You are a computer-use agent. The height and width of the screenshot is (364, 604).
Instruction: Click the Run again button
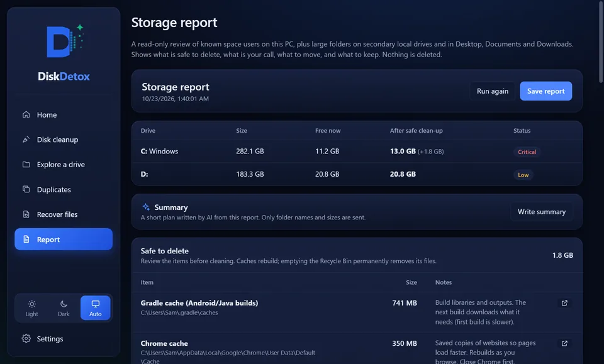point(492,91)
